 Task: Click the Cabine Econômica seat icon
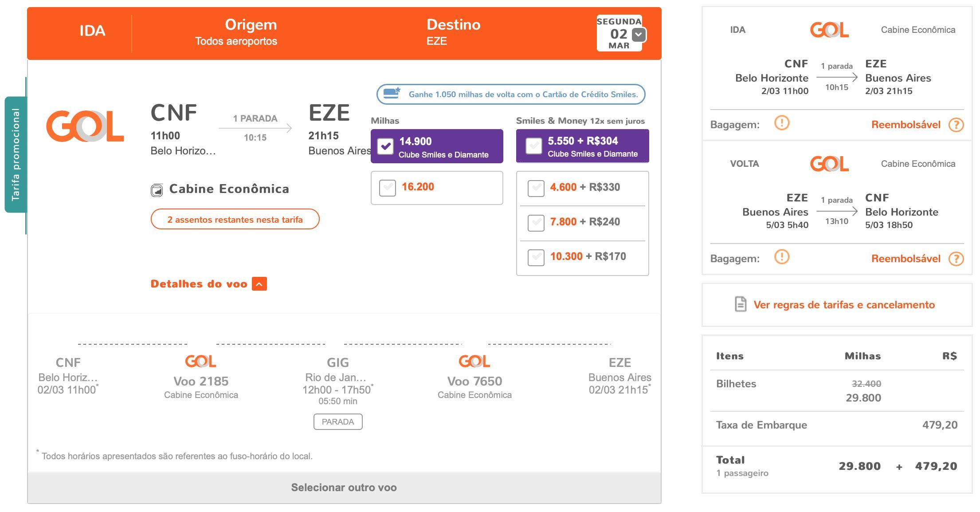point(157,190)
